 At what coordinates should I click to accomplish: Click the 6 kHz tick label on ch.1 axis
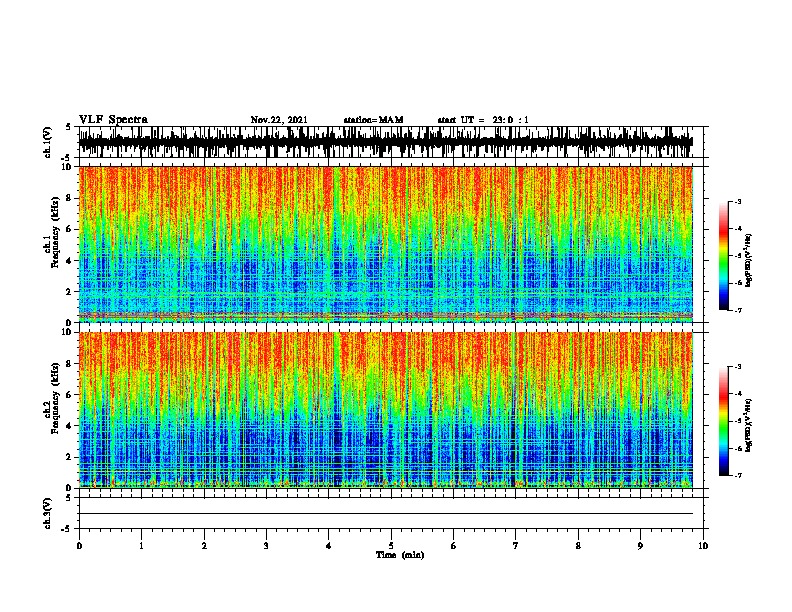click(x=70, y=229)
